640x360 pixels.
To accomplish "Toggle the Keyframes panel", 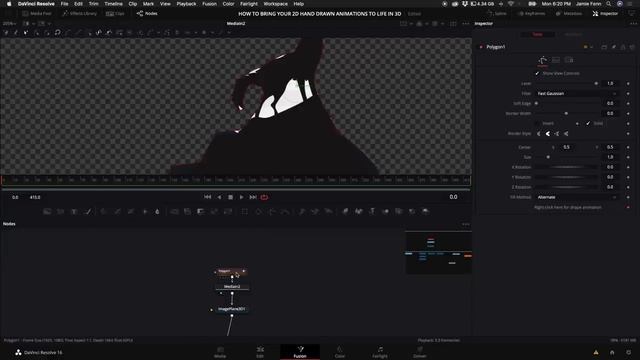I will pos(531,13).
